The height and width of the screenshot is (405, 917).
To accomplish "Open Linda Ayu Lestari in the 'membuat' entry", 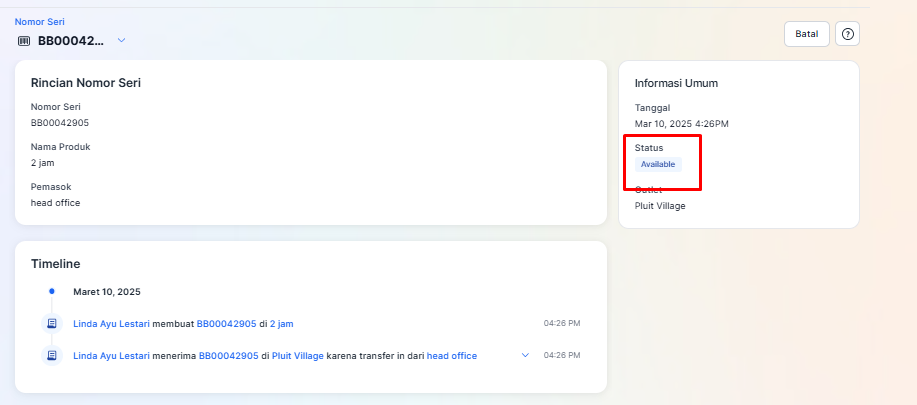I will click(x=111, y=324).
